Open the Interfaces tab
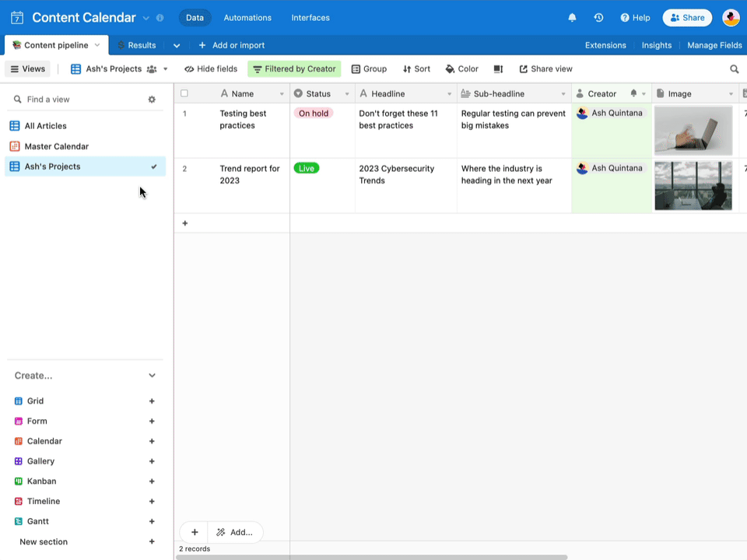747x560 pixels. [x=310, y=17]
